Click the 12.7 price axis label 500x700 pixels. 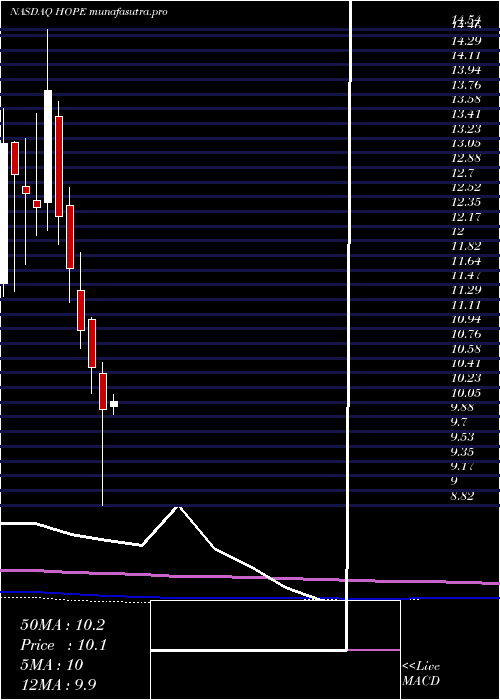click(462, 173)
